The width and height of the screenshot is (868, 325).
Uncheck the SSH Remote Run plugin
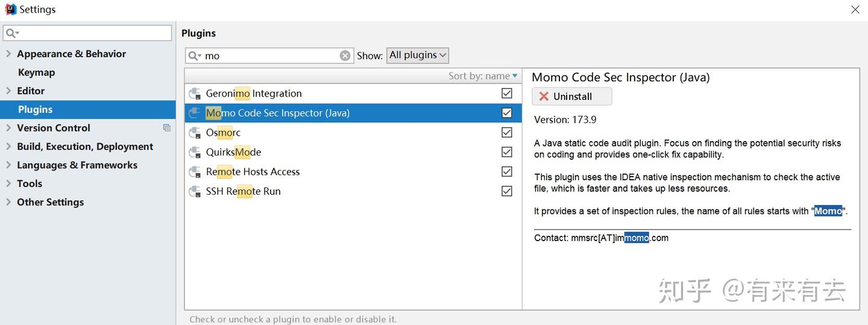coord(507,191)
